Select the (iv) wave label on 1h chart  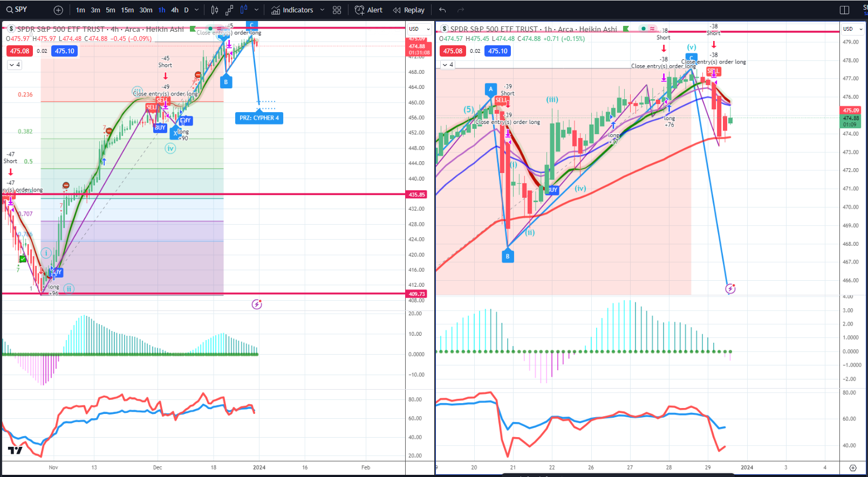click(x=580, y=188)
